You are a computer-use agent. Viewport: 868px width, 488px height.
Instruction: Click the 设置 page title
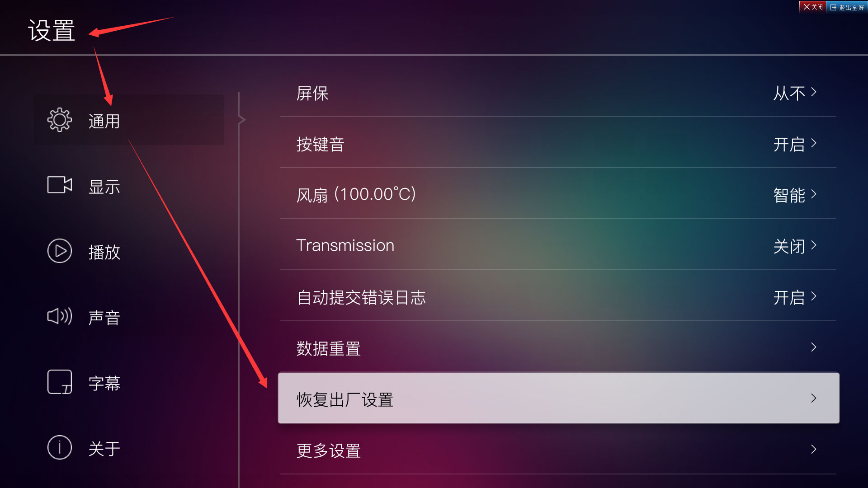tap(52, 31)
